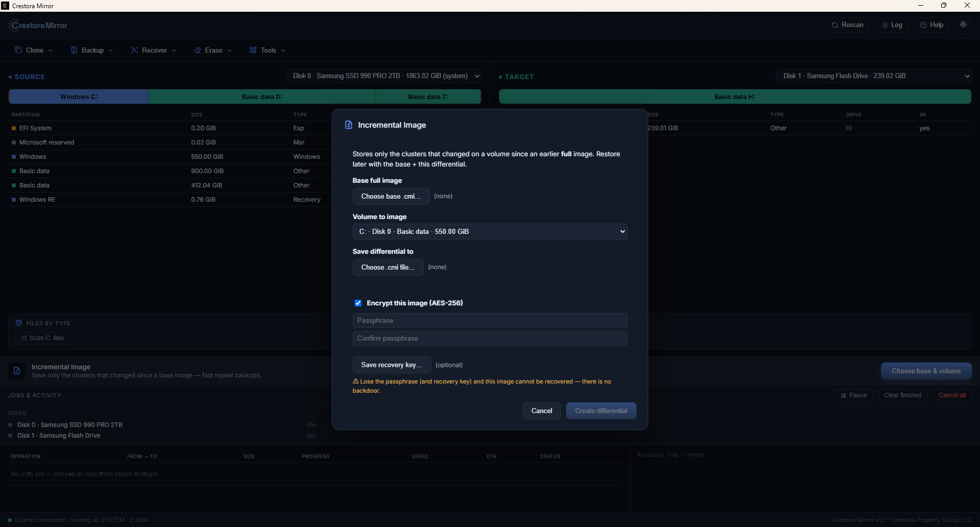The image size is (980, 527).
Task: Click Disk 0 Samsung SSD 990 PRO entry
Action: tap(70, 425)
